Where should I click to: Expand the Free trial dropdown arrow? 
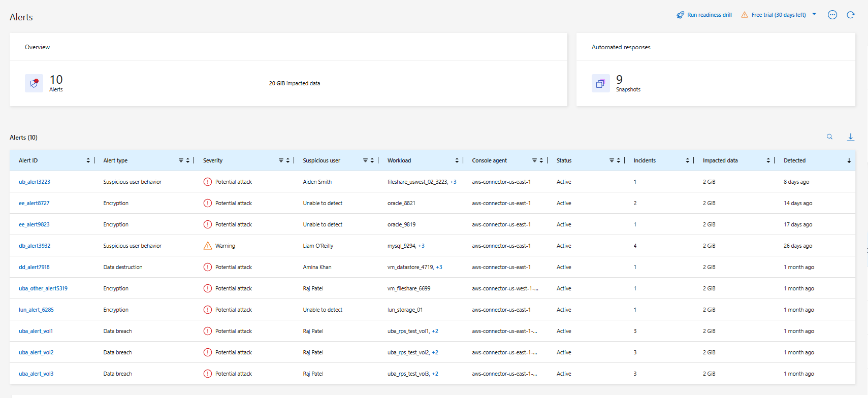click(x=814, y=15)
